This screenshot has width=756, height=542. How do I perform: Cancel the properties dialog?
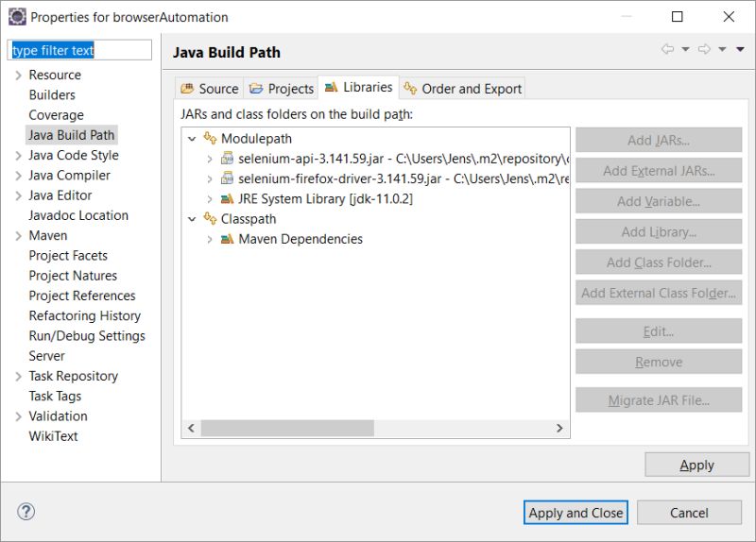coord(689,513)
